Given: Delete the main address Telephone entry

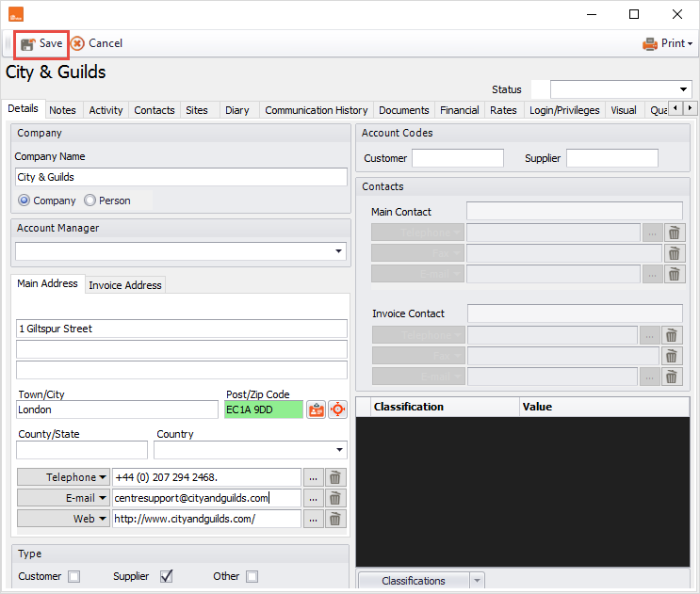Looking at the screenshot, I should tap(335, 477).
